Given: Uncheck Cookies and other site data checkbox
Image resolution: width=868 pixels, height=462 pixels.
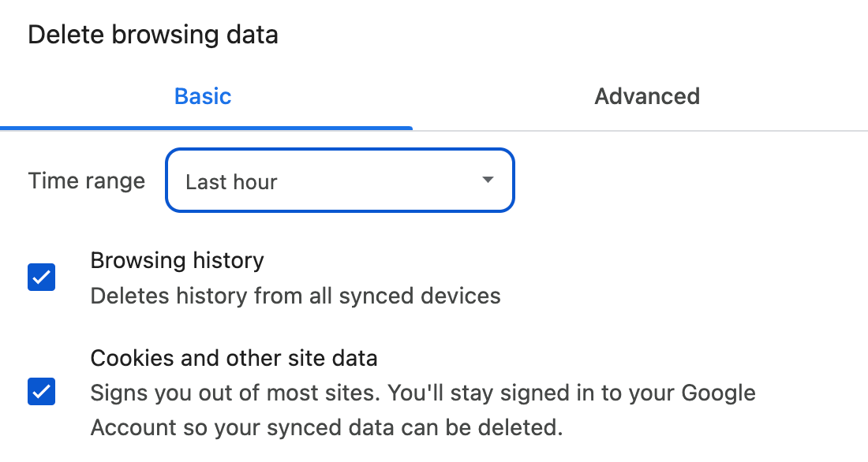Looking at the screenshot, I should click(x=42, y=392).
